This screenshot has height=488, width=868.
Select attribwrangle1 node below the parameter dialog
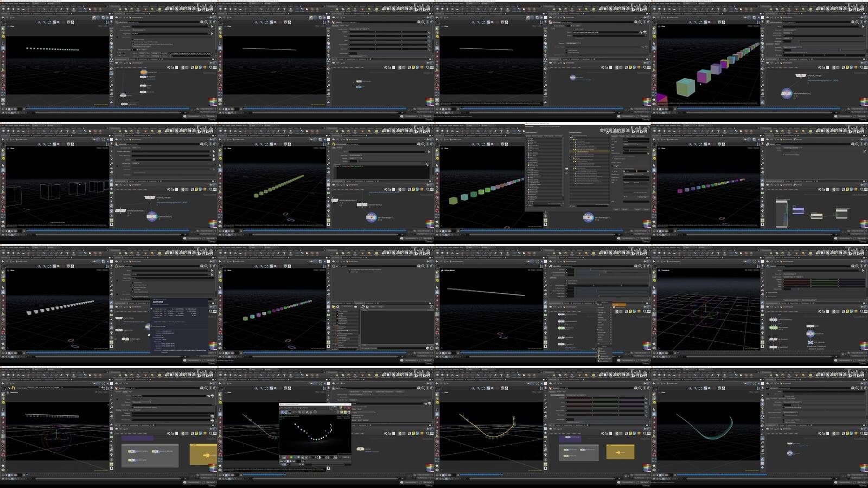coord(588,217)
